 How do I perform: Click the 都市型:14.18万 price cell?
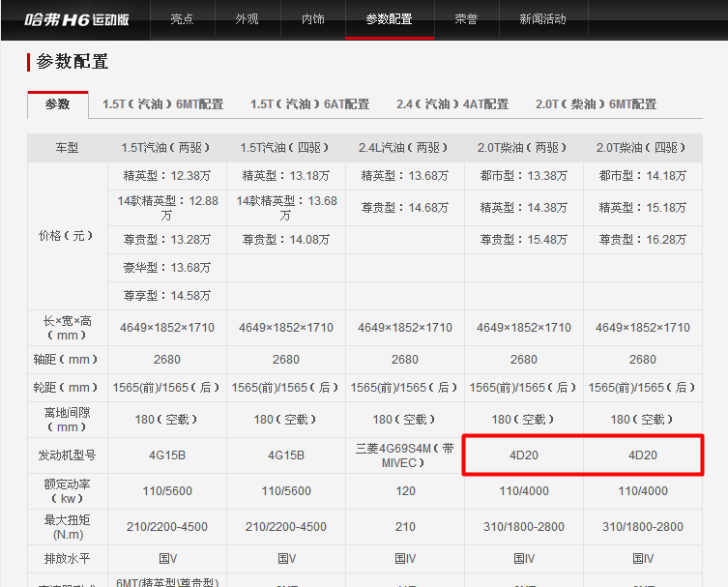642,176
